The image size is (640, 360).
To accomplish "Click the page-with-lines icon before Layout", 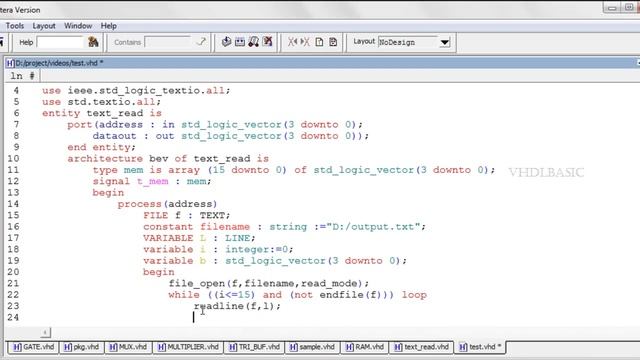I will tap(333, 42).
